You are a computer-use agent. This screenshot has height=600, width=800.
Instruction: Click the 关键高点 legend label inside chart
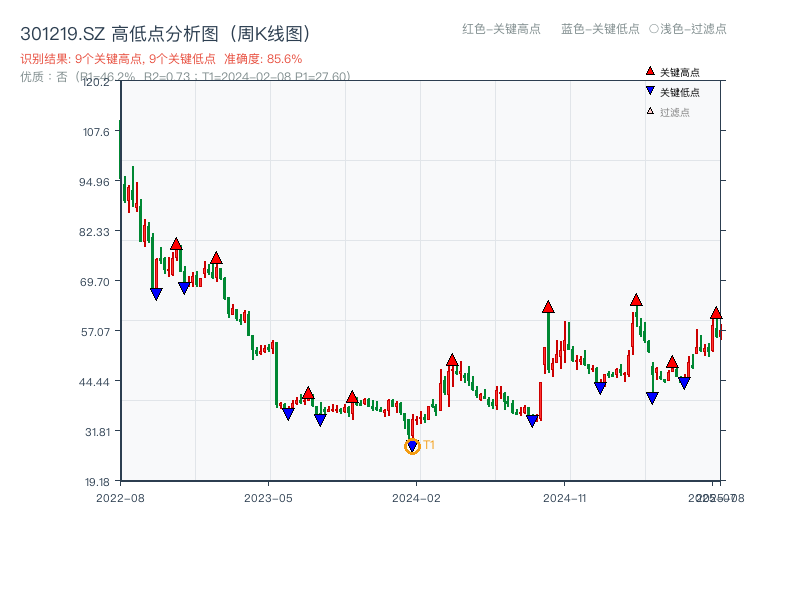click(680, 72)
